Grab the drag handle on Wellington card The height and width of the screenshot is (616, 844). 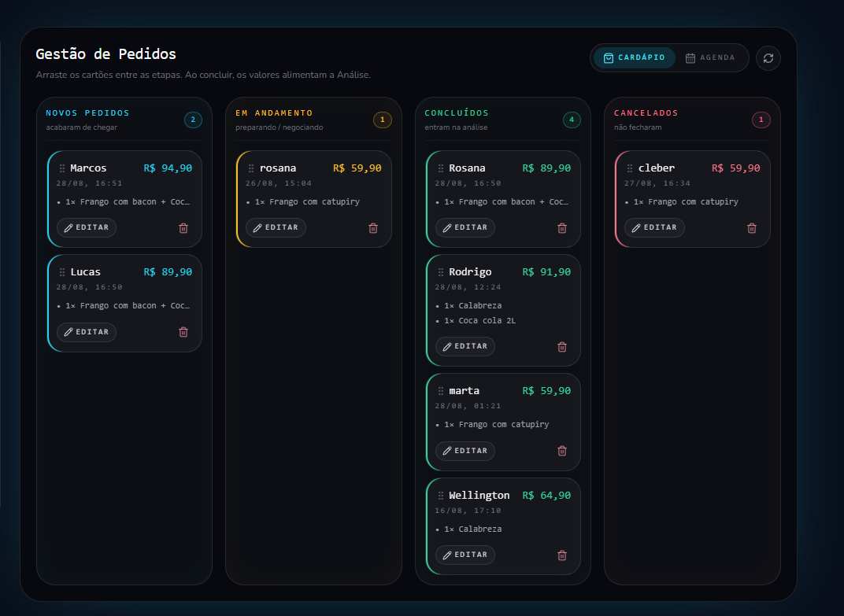[x=441, y=496]
